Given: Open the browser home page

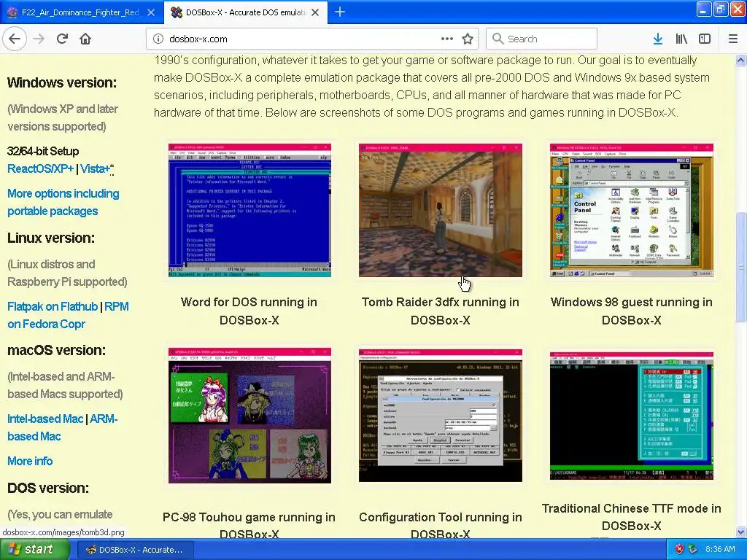Looking at the screenshot, I should (x=85, y=39).
